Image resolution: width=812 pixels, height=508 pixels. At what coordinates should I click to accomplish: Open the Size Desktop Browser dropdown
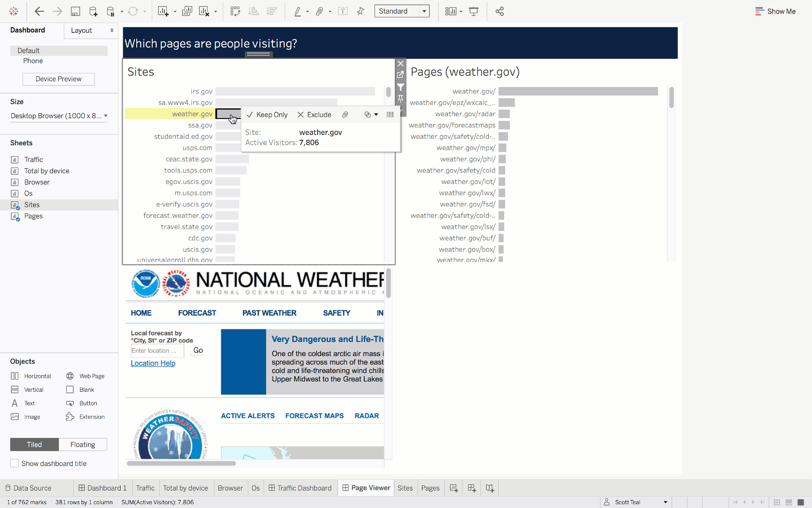(x=59, y=116)
